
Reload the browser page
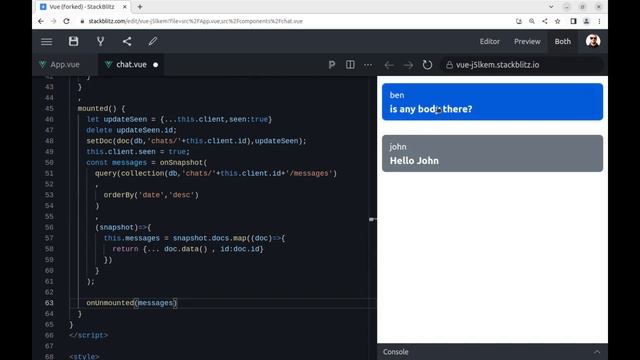coord(67,21)
